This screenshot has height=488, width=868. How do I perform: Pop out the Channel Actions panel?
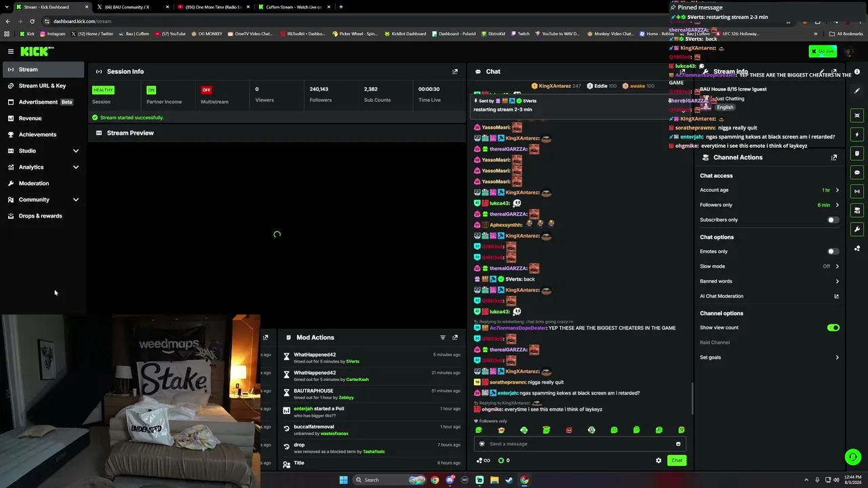(834, 157)
